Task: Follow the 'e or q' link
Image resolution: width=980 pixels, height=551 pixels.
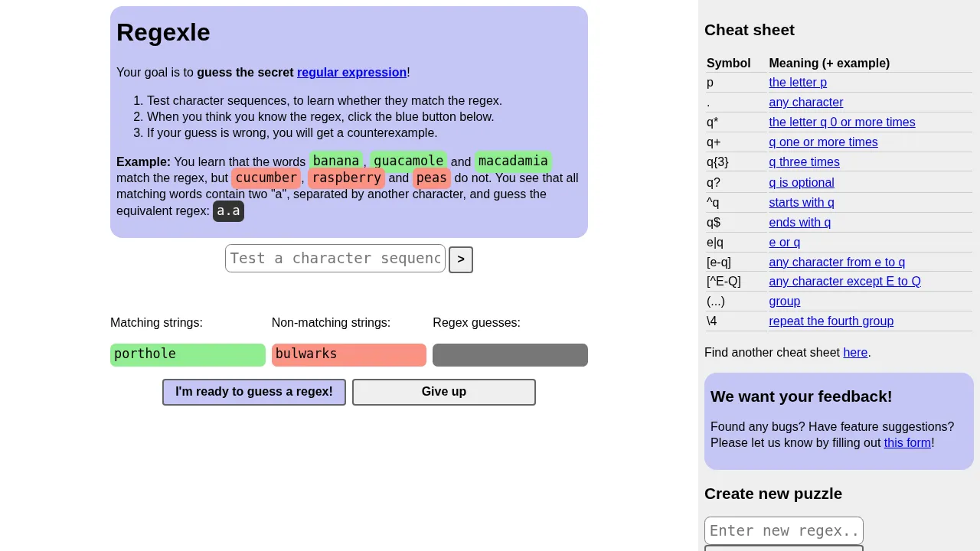Action: pyautogui.click(x=784, y=243)
